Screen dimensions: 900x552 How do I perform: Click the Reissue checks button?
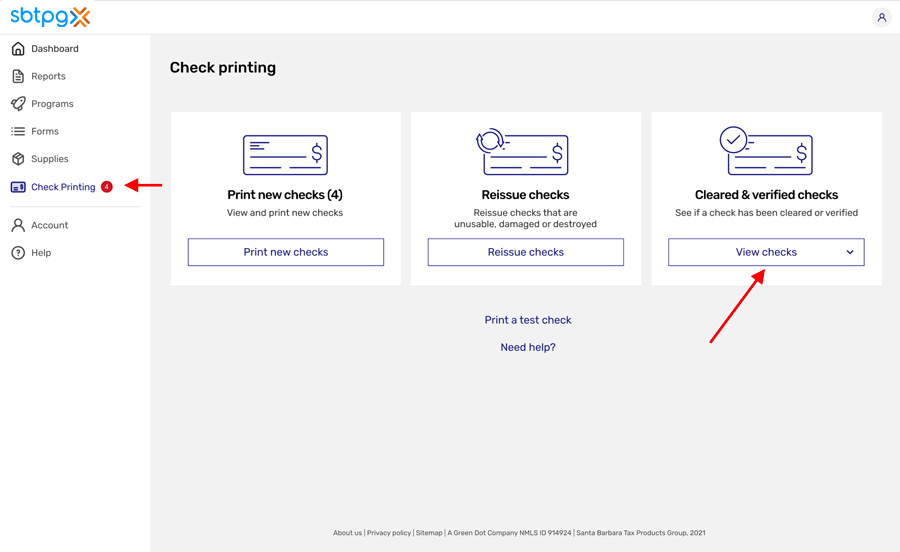pyautogui.click(x=526, y=252)
